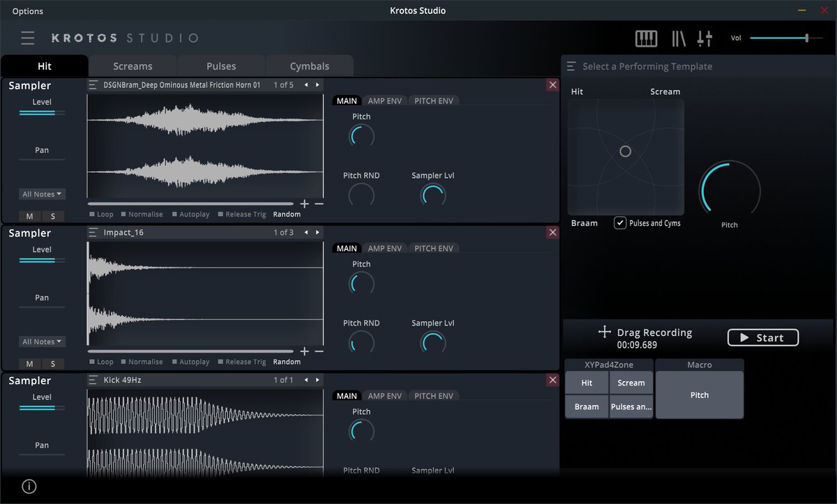Switch to the Pulses tab
The width and height of the screenshot is (837, 504).
point(221,66)
